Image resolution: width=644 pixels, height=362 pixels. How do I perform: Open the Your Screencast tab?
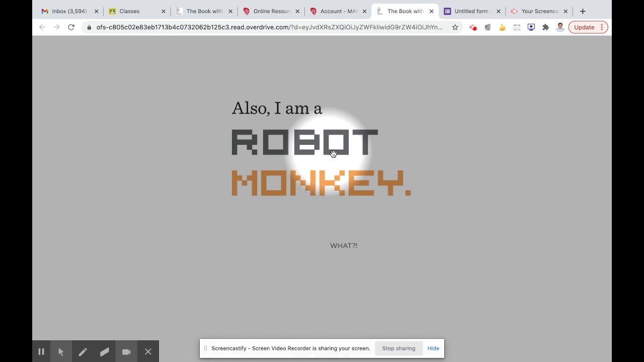click(539, 11)
